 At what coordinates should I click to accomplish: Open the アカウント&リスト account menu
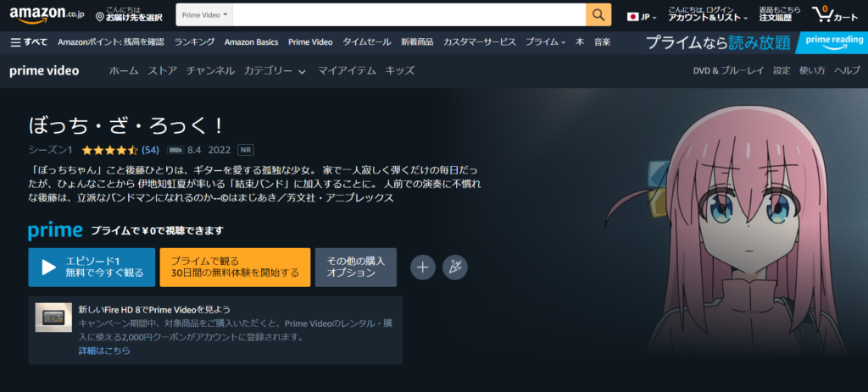tap(703, 16)
